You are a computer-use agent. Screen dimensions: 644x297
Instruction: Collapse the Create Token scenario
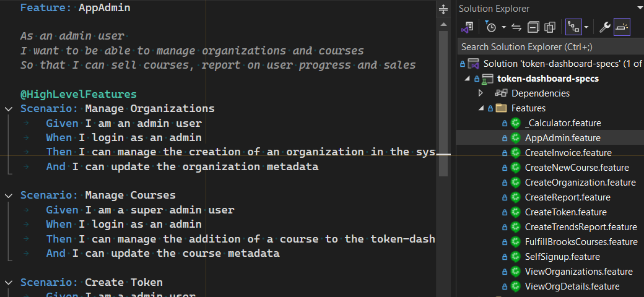8,282
